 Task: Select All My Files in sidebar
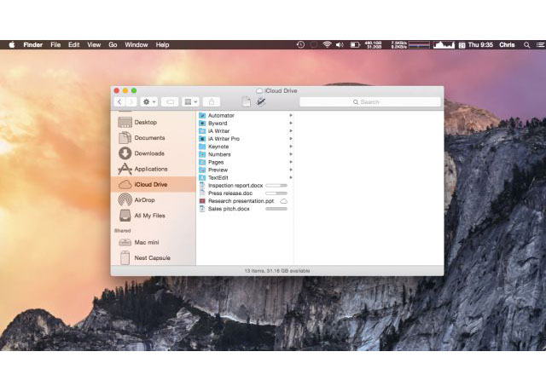click(x=154, y=216)
